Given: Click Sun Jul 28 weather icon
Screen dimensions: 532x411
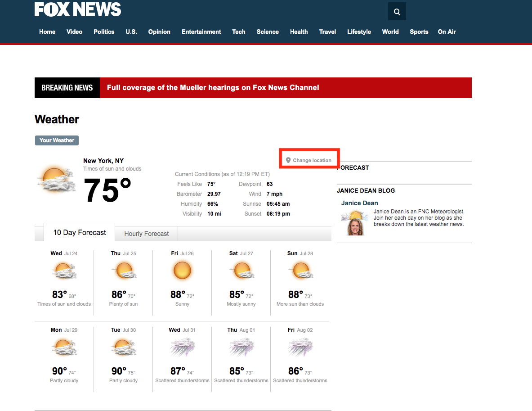Looking at the screenshot, I should point(300,271).
